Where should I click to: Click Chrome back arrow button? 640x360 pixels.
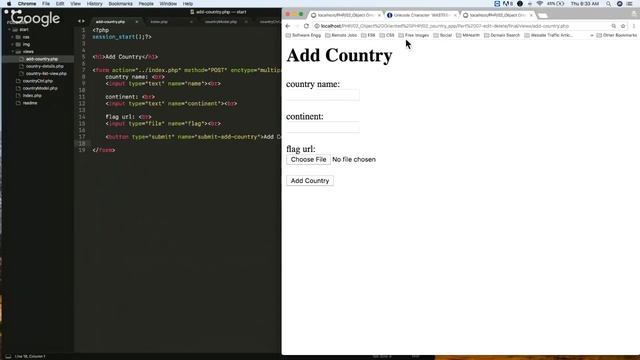(288, 26)
